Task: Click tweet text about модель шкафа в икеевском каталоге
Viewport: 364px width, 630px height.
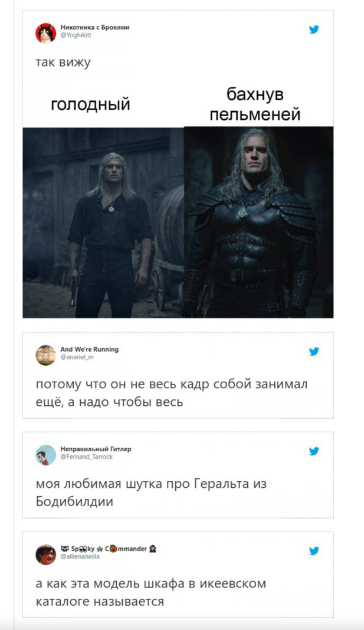Action: pyautogui.click(x=150, y=592)
